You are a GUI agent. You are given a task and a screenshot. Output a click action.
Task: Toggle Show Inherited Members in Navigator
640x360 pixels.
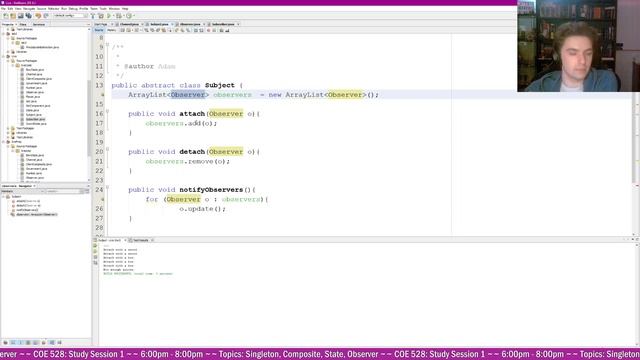[5, 342]
